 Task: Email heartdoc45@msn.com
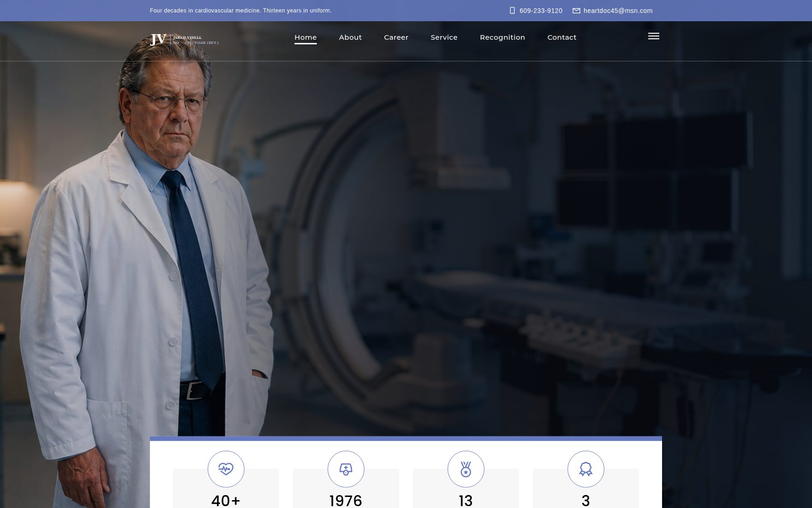(x=618, y=11)
